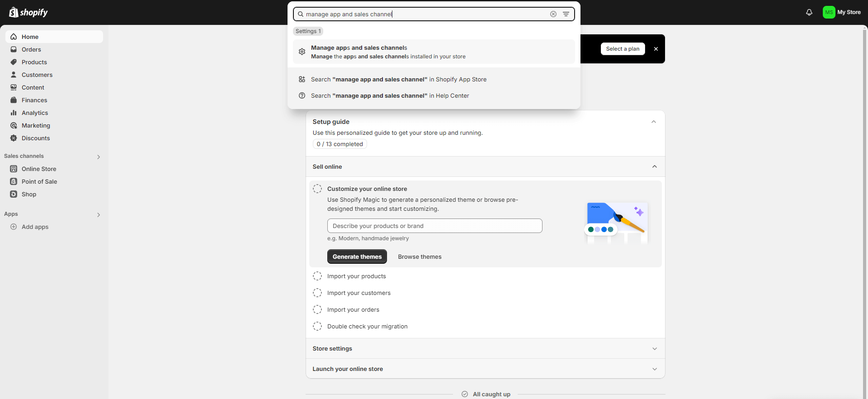Click the theme paintbrush illustration
The width and height of the screenshot is (868, 399).
pyautogui.click(x=617, y=222)
